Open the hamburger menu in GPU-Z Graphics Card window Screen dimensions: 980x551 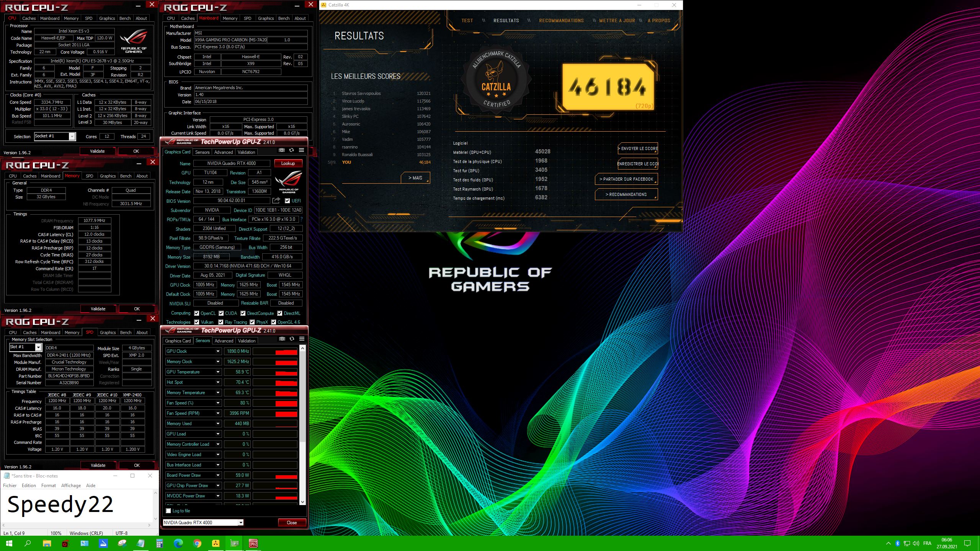[x=302, y=150]
